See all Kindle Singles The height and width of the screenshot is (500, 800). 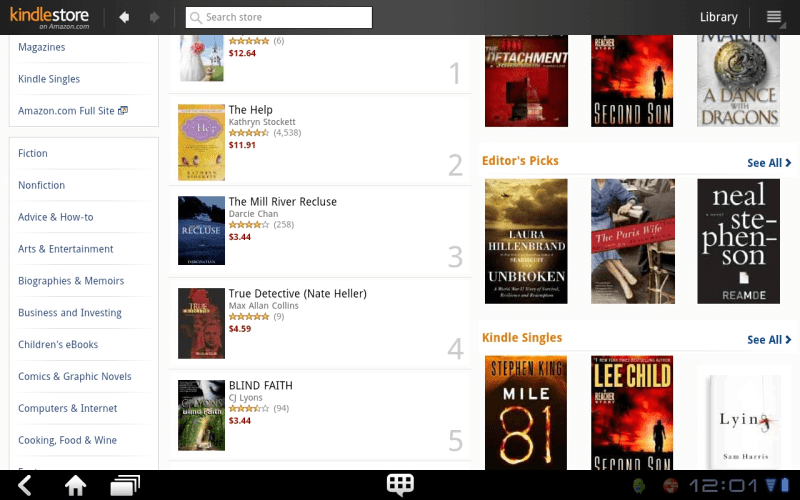pyautogui.click(x=769, y=340)
